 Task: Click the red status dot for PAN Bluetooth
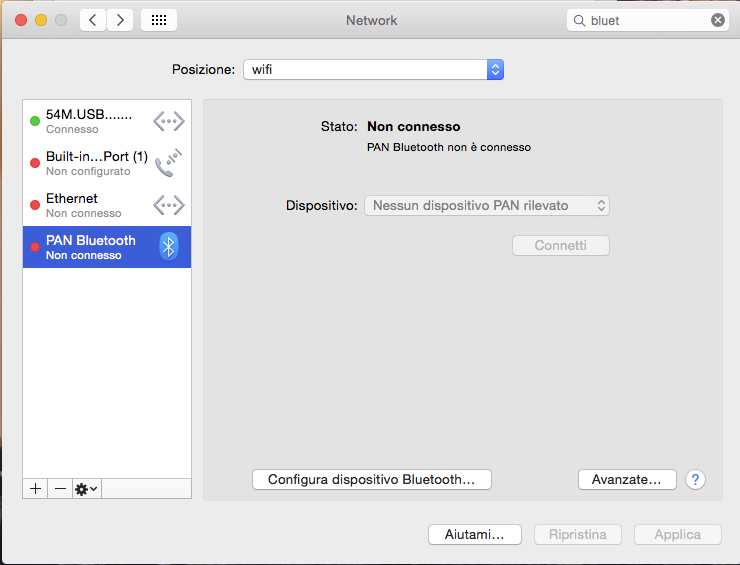34,247
